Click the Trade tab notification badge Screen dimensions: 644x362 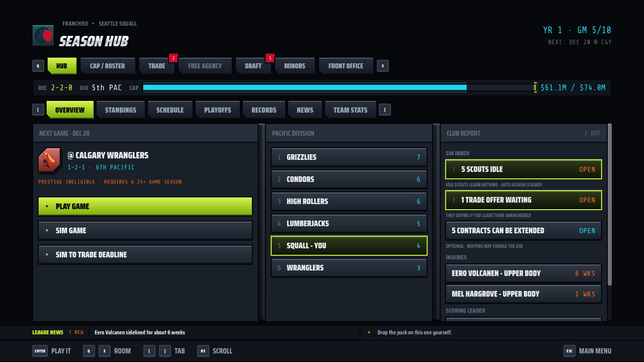173,58
